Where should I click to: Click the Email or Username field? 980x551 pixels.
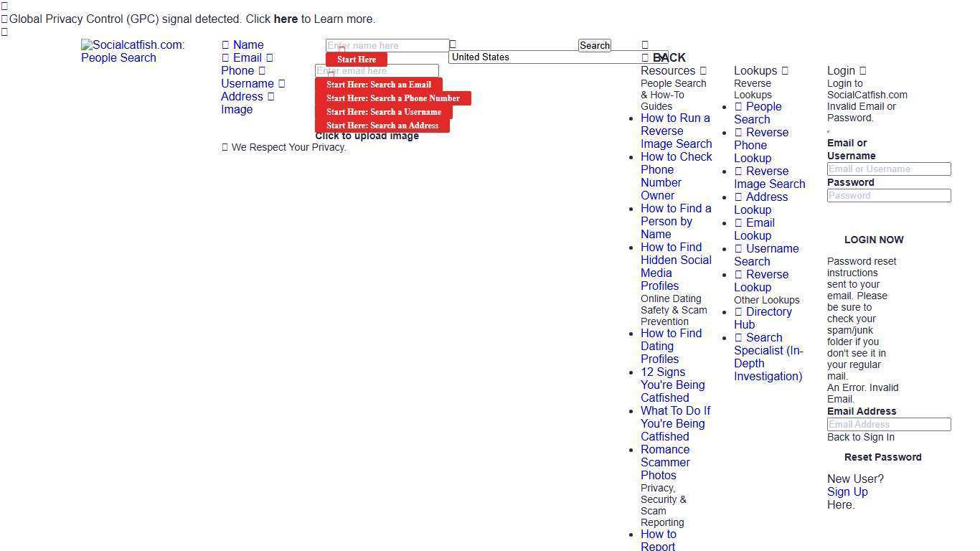pos(888,169)
